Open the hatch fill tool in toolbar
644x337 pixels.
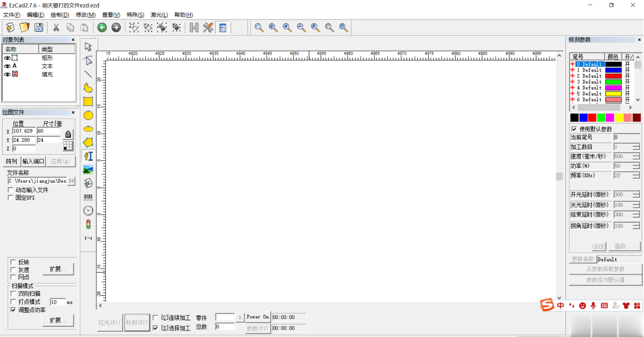(x=194, y=28)
